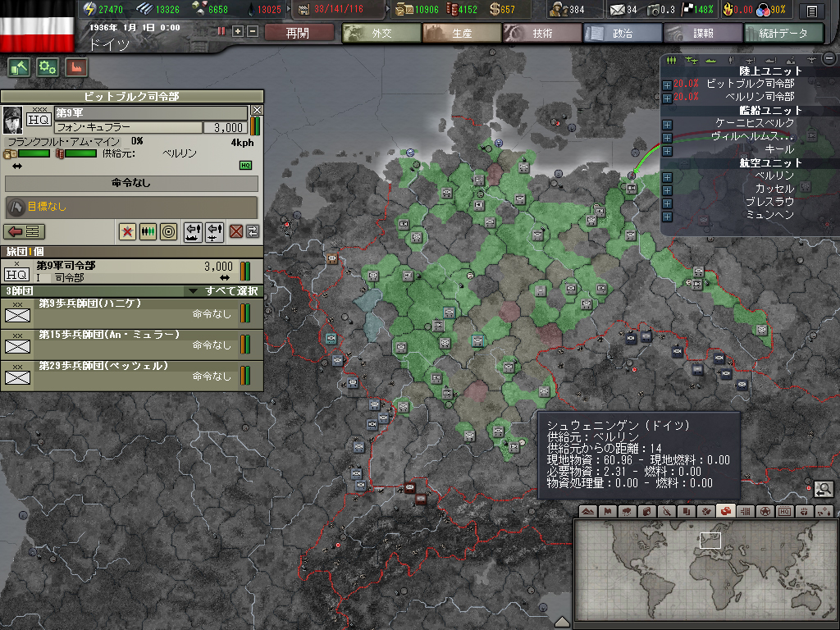The height and width of the screenshot is (630, 840).
Task: Select HQ chain of command map mode
Action: point(785,511)
